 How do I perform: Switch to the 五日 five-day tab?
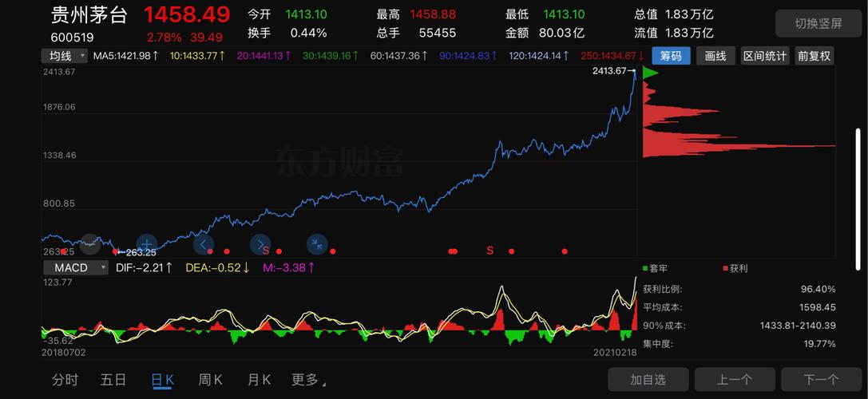click(x=113, y=380)
